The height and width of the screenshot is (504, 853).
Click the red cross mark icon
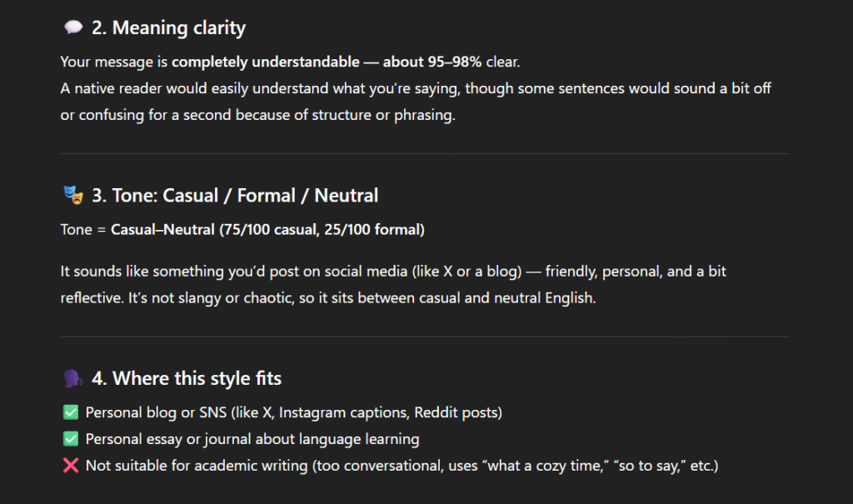tap(70, 466)
